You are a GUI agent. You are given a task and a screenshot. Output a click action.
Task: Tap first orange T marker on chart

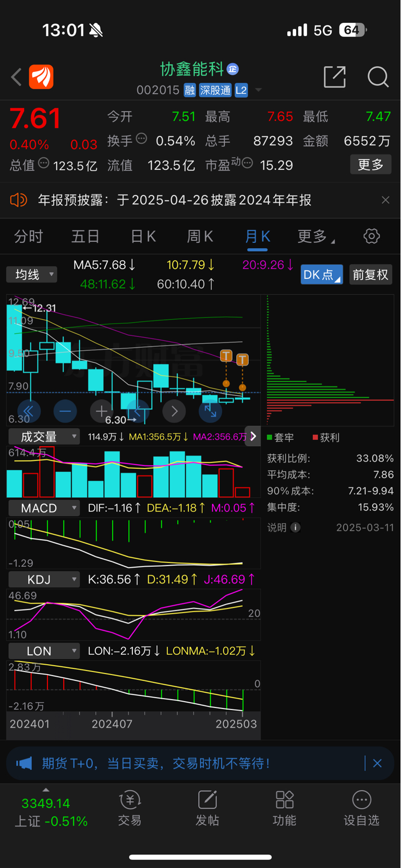pos(226,356)
